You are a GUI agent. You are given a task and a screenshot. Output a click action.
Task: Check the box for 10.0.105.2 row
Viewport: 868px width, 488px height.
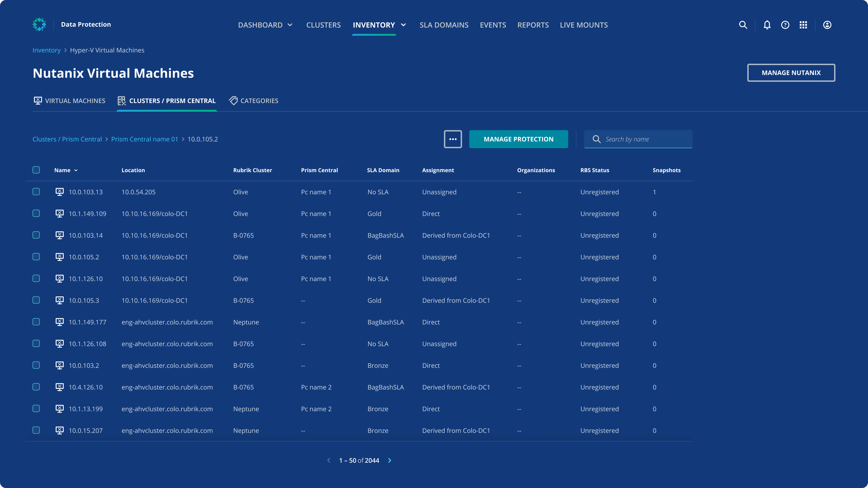[36, 257]
